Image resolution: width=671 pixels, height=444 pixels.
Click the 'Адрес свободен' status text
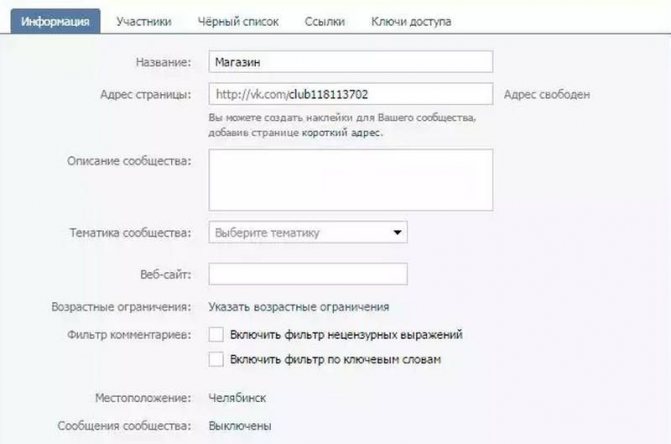coord(547,95)
